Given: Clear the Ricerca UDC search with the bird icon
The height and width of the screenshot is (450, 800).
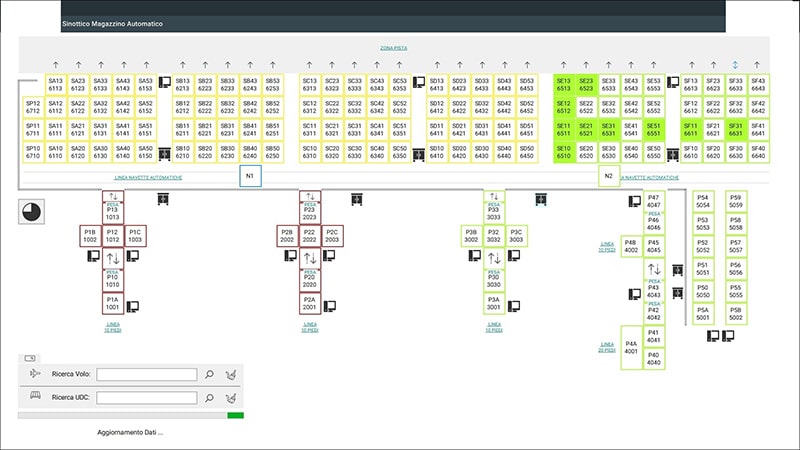Looking at the screenshot, I should pyautogui.click(x=232, y=397).
